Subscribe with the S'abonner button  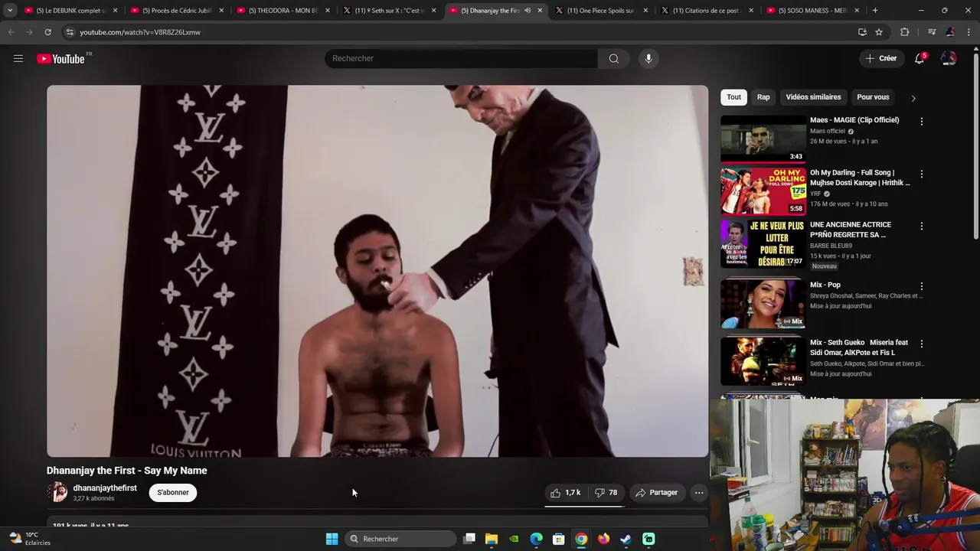173,493
